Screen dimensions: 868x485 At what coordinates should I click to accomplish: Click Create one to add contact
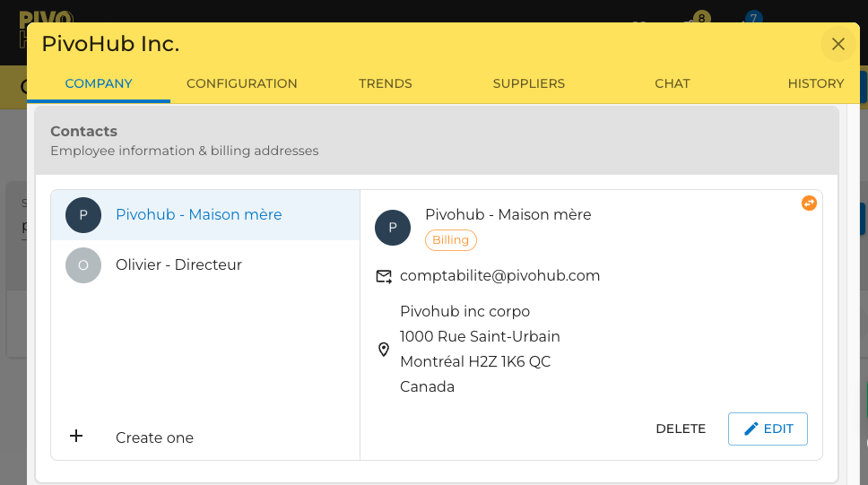[x=154, y=437]
